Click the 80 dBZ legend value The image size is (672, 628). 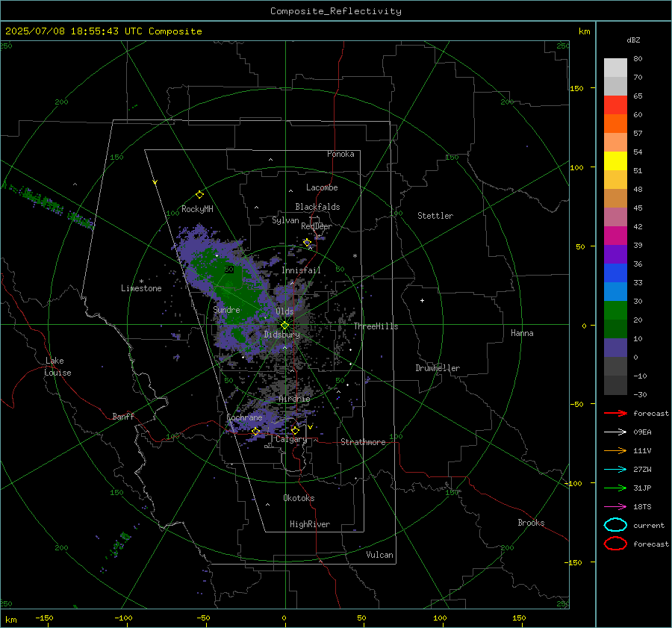638,59
